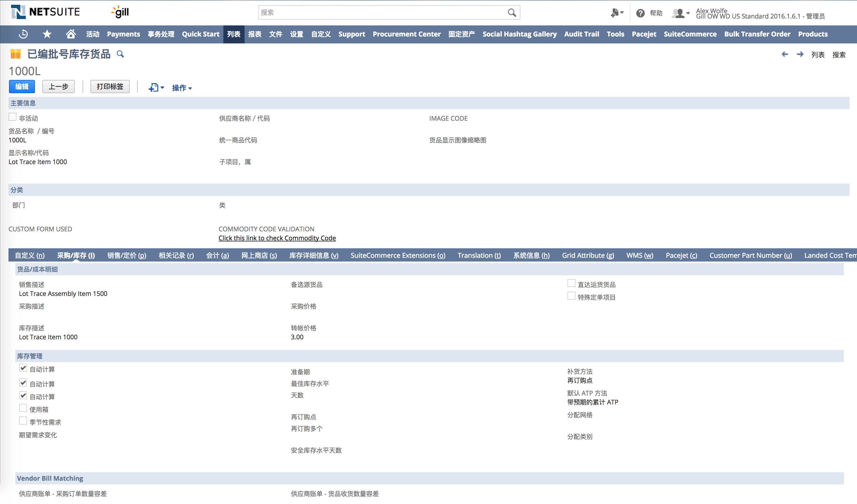The height and width of the screenshot is (504, 857).
Task: Open the help question mark icon
Action: pyautogui.click(x=640, y=13)
